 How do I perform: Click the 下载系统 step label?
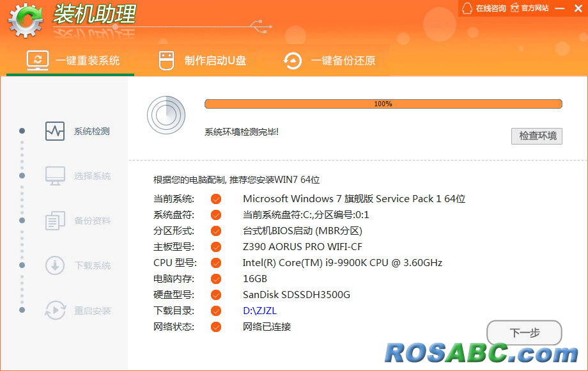coord(92,265)
